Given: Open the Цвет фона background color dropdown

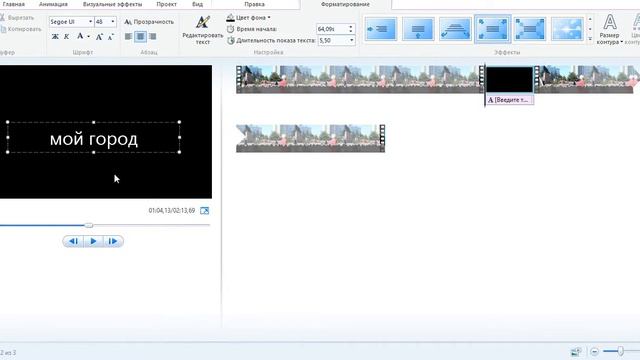Looking at the screenshot, I should pyautogui.click(x=249, y=18).
